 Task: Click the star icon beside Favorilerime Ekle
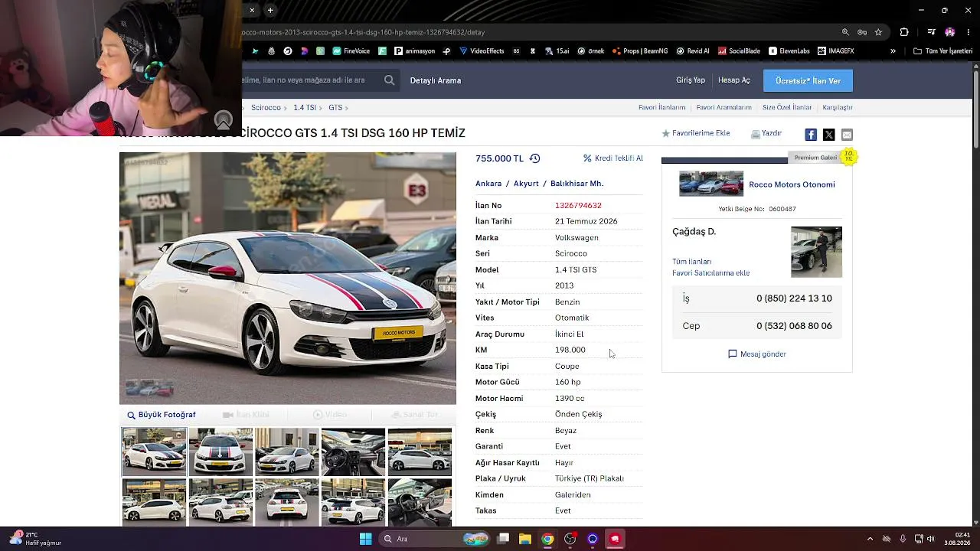(665, 133)
